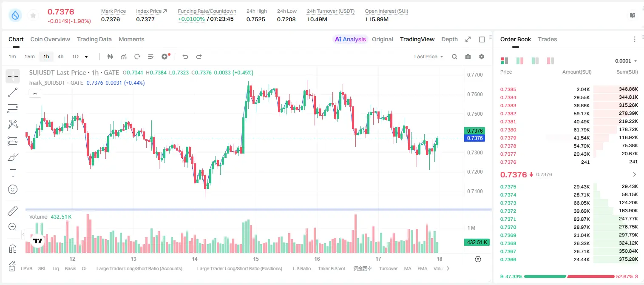Open the emoji sticker tool
Screen dimensions: 644x285
tap(13, 189)
